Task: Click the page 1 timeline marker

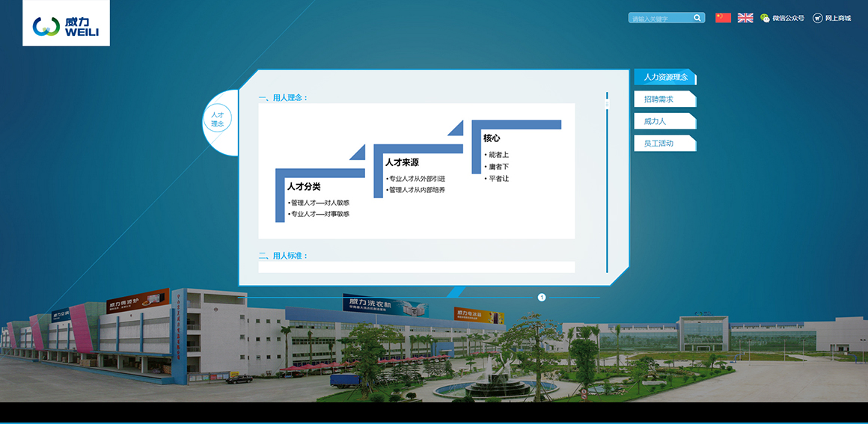Action: (x=542, y=298)
